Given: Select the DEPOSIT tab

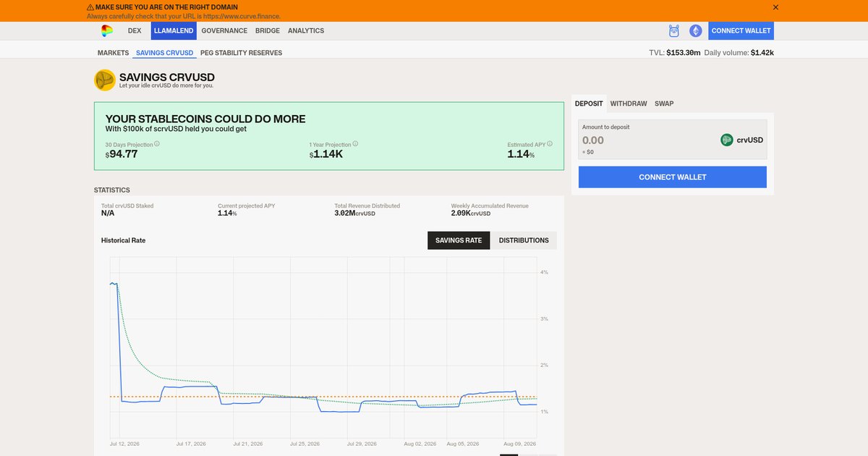Looking at the screenshot, I should [589, 104].
